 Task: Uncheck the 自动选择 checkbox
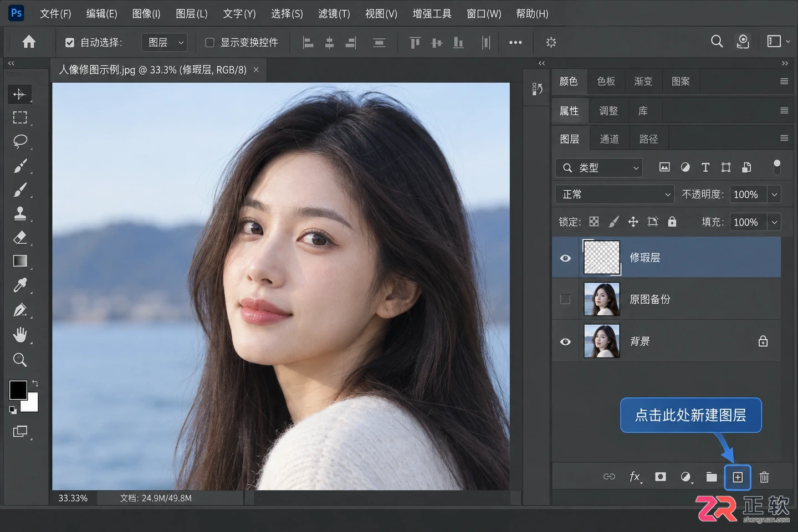tap(70, 43)
